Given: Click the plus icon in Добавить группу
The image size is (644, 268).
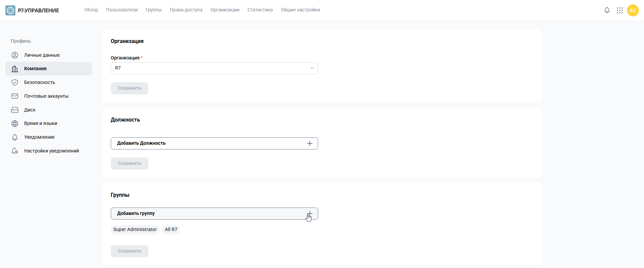Looking at the screenshot, I should [310, 214].
